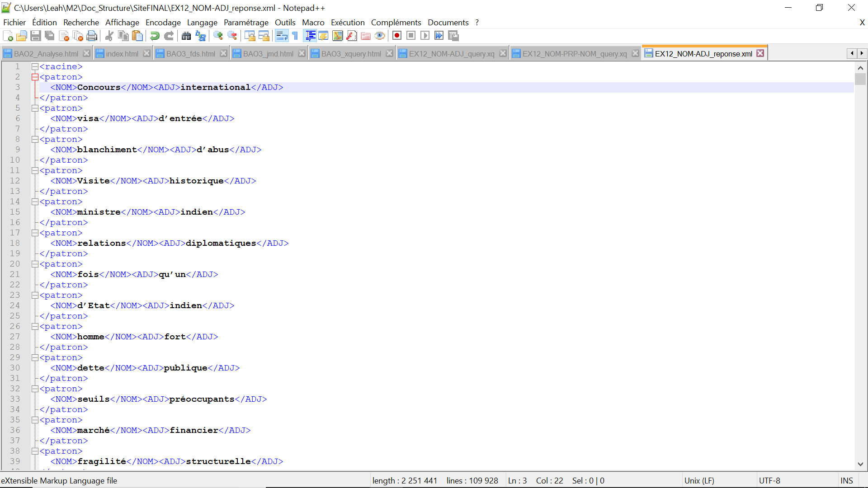The width and height of the screenshot is (868, 488).
Task: Open the user-defined language icon
Action: coord(323,36)
